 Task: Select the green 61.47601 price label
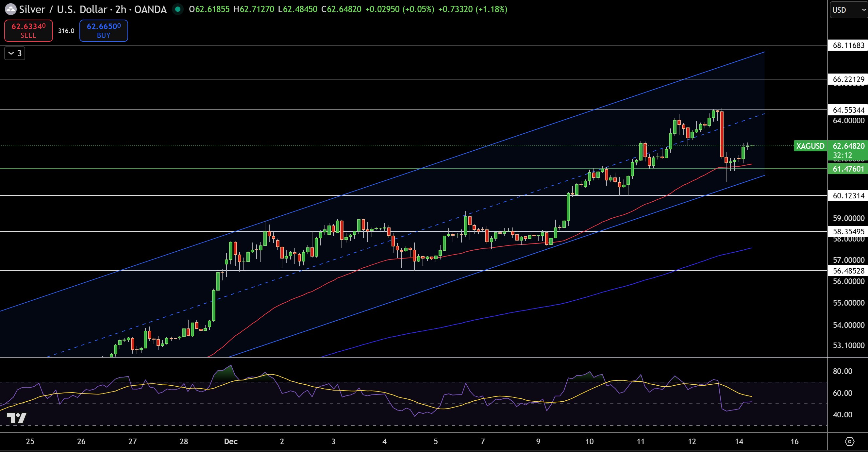[x=848, y=169]
